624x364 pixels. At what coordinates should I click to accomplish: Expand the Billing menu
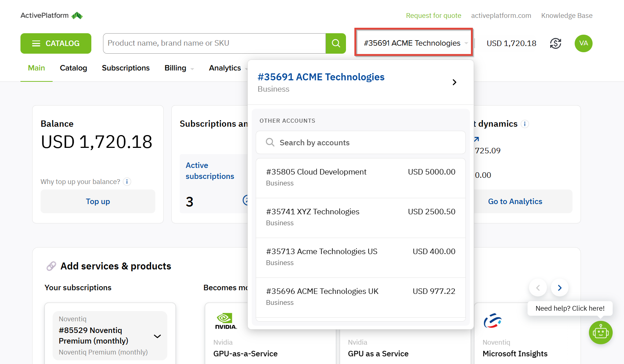pyautogui.click(x=179, y=68)
